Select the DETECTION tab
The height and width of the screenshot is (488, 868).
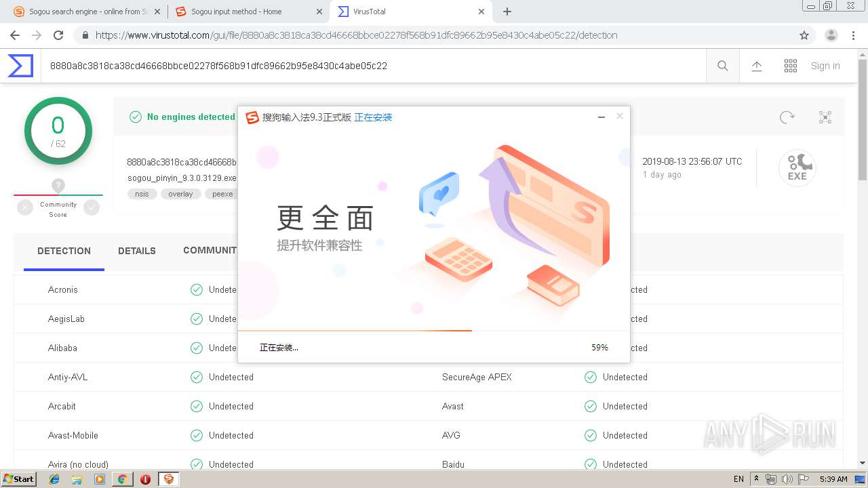coord(64,251)
